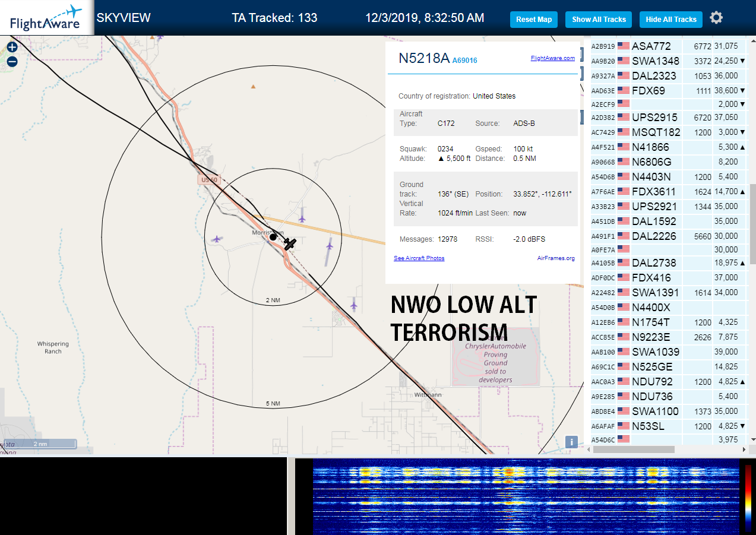Screen dimensions: 756x535
Task: Zoom out with the minus map button
Action: pyautogui.click(x=12, y=61)
